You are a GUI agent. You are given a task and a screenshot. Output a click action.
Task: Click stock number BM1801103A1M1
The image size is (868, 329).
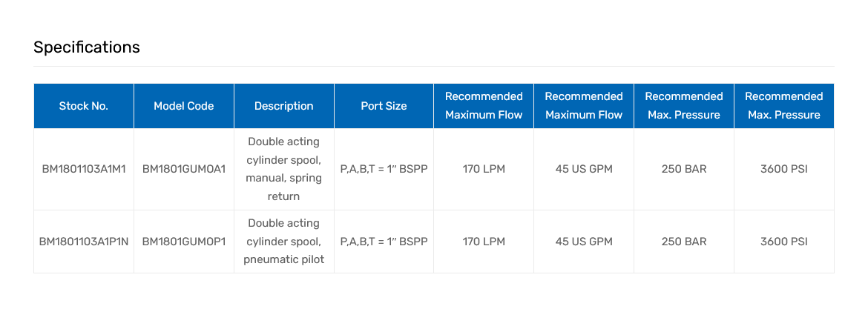click(x=84, y=169)
